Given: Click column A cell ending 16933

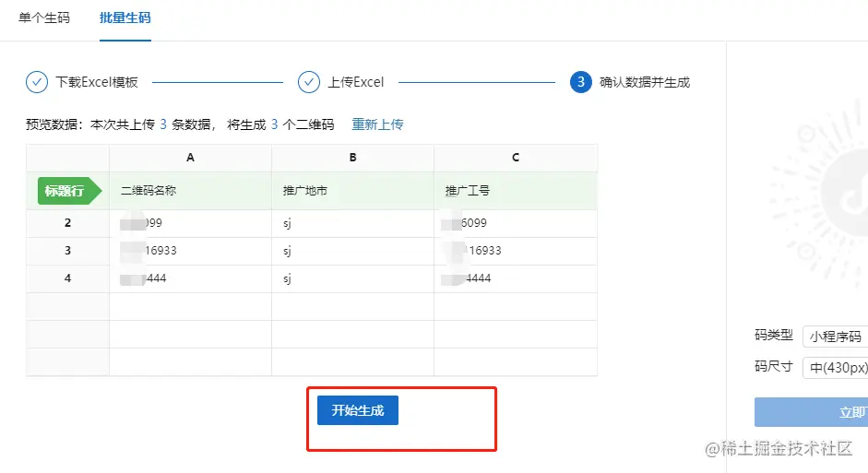Looking at the screenshot, I should (190, 251).
